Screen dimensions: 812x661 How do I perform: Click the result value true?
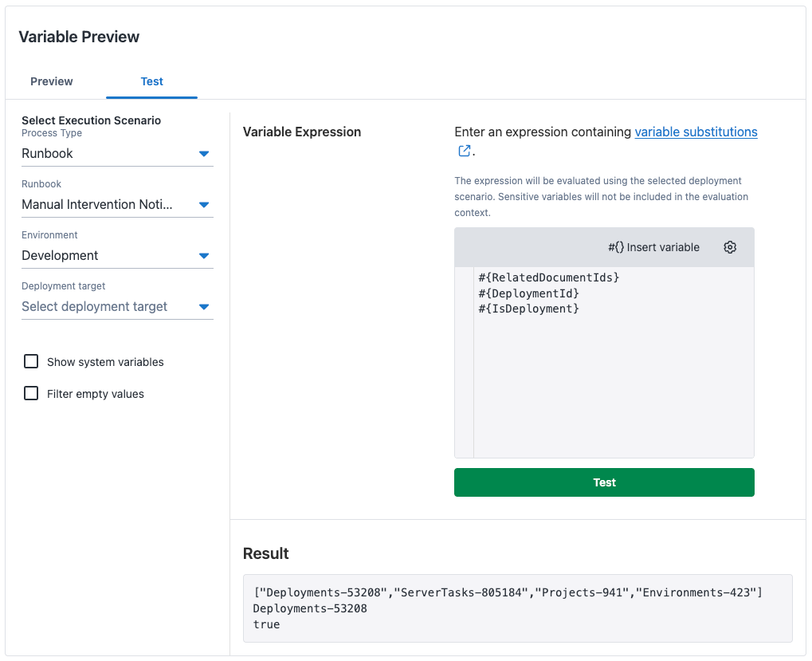266,624
